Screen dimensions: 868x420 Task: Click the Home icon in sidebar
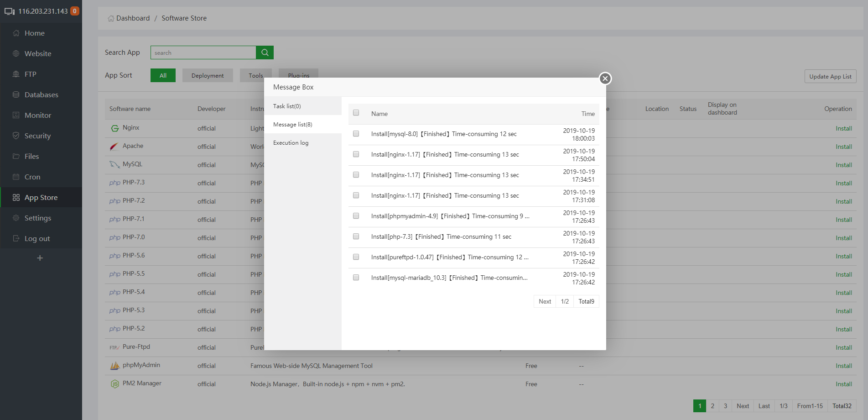pos(16,33)
